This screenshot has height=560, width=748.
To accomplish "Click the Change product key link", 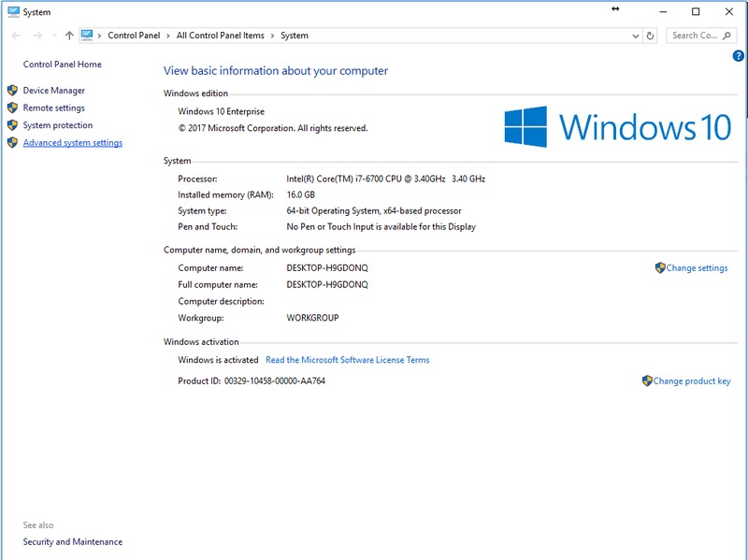I will point(692,381).
